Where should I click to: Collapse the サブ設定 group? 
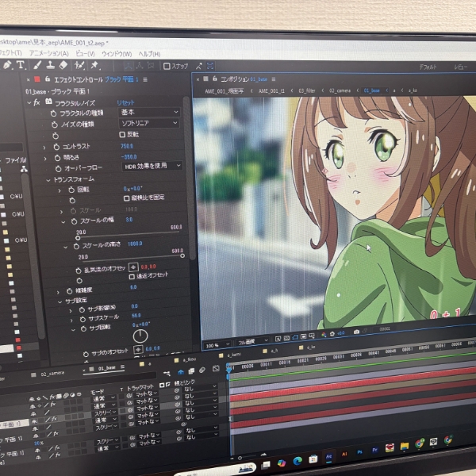tap(59, 301)
